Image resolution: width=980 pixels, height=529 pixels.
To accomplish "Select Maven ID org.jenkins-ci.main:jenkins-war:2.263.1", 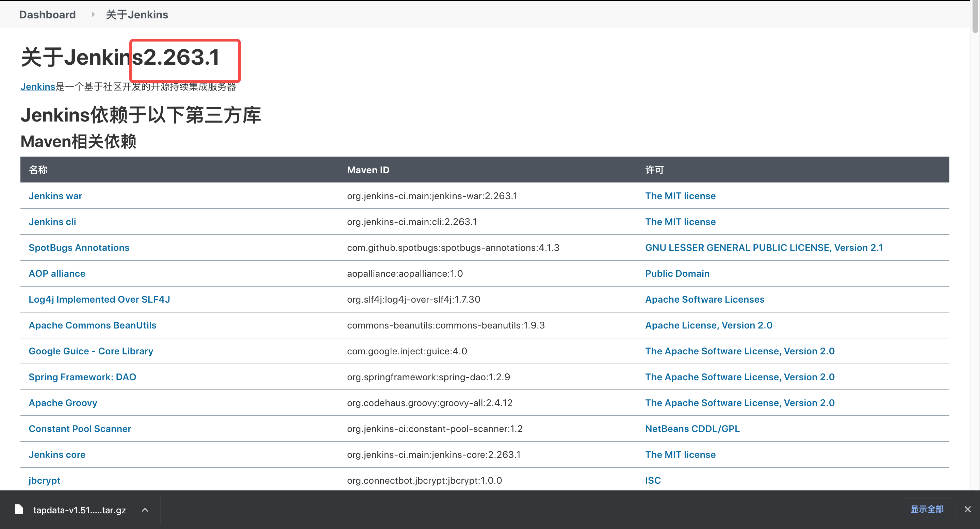I will coord(432,196).
